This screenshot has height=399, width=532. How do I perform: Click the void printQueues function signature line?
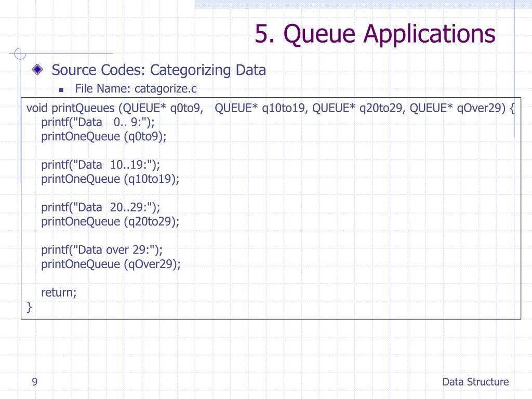[x=271, y=108]
